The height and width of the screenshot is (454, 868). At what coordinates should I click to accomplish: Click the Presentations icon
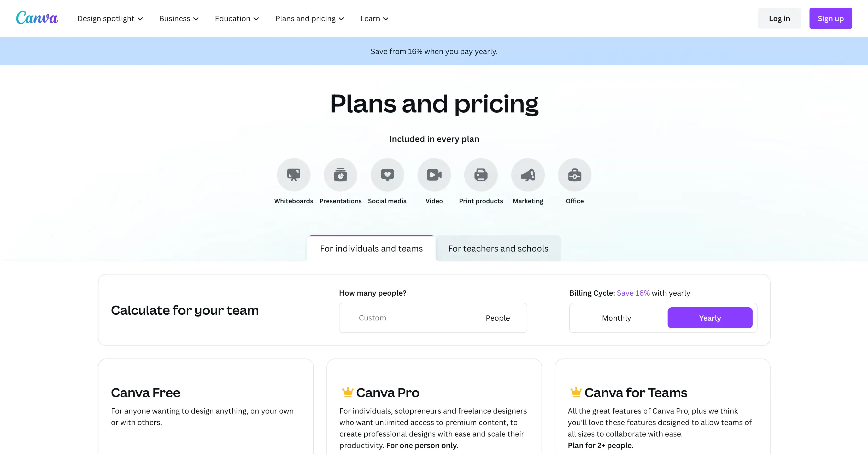(340, 175)
